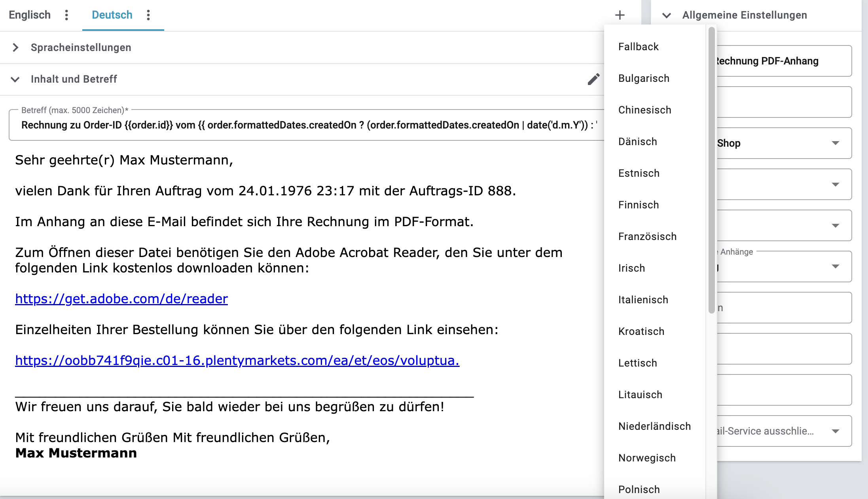Open the plentymarkets order details link
This screenshot has height=499, width=868.
tap(237, 360)
